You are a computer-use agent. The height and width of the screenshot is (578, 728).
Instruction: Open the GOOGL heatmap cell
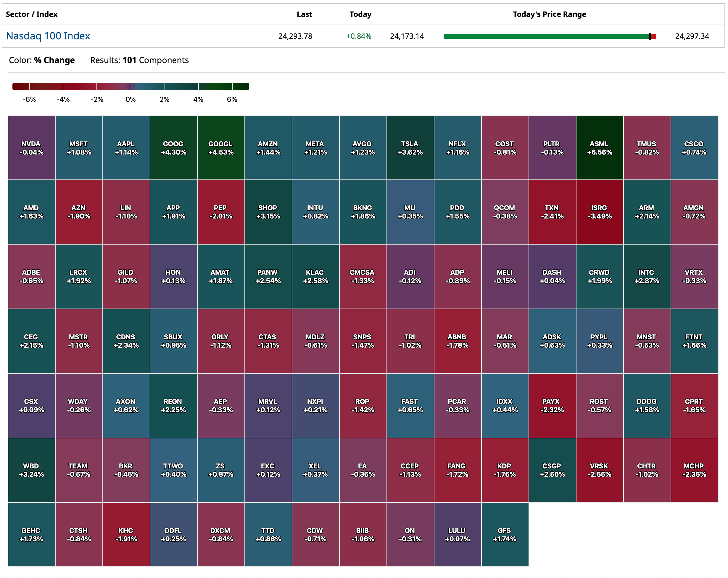coord(220,148)
